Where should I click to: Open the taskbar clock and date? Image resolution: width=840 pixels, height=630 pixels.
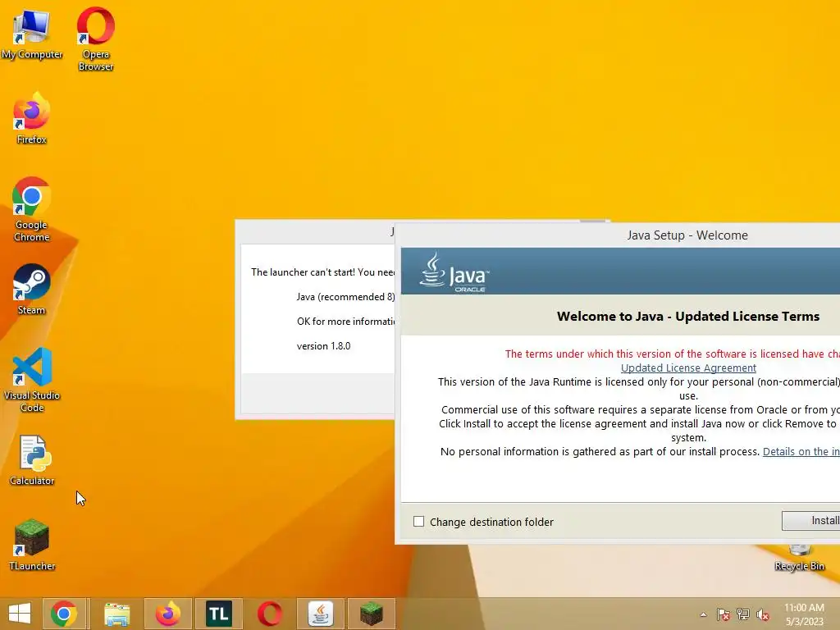tap(804, 614)
